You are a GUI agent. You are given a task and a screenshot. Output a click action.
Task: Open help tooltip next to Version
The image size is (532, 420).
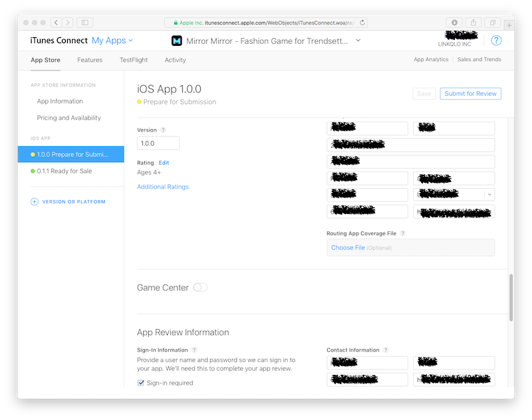coord(163,130)
